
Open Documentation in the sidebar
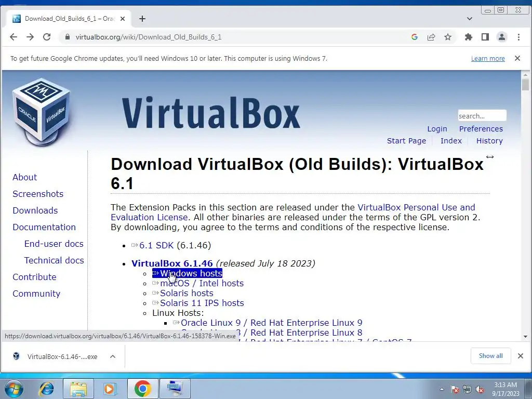[44, 227]
